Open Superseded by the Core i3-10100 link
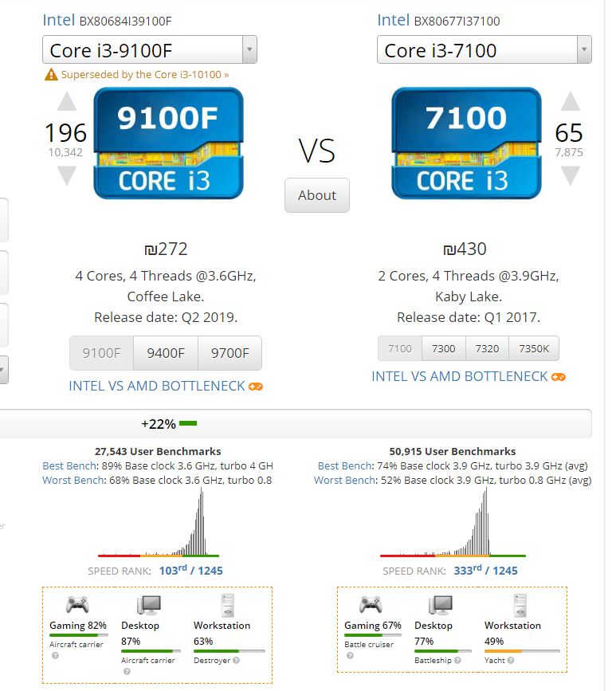Viewport: 616px width, 691px height. point(145,74)
